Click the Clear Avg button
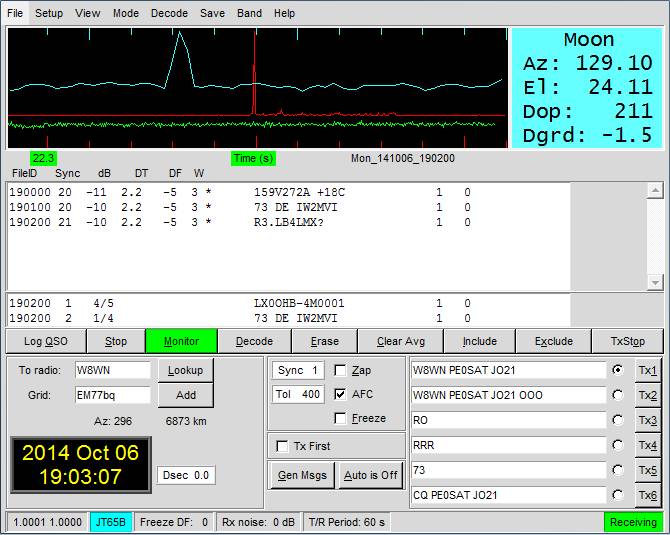Viewport: 670px width, 535px height. (x=401, y=341)
